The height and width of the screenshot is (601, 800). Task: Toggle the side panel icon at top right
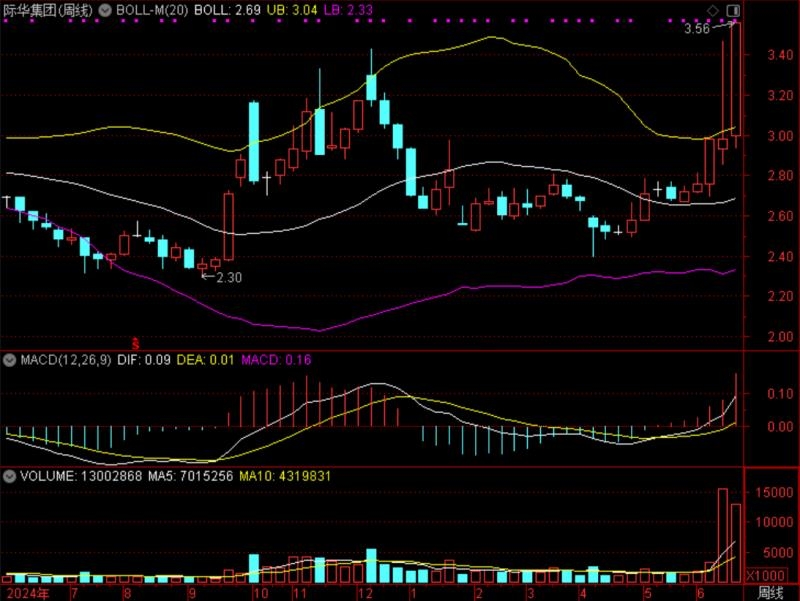(x=733, y=10)
